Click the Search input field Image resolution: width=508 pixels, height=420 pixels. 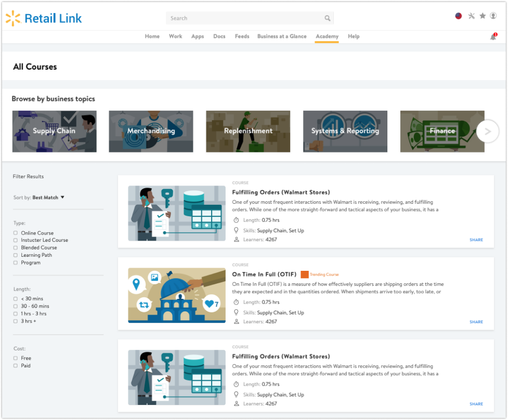250,18
